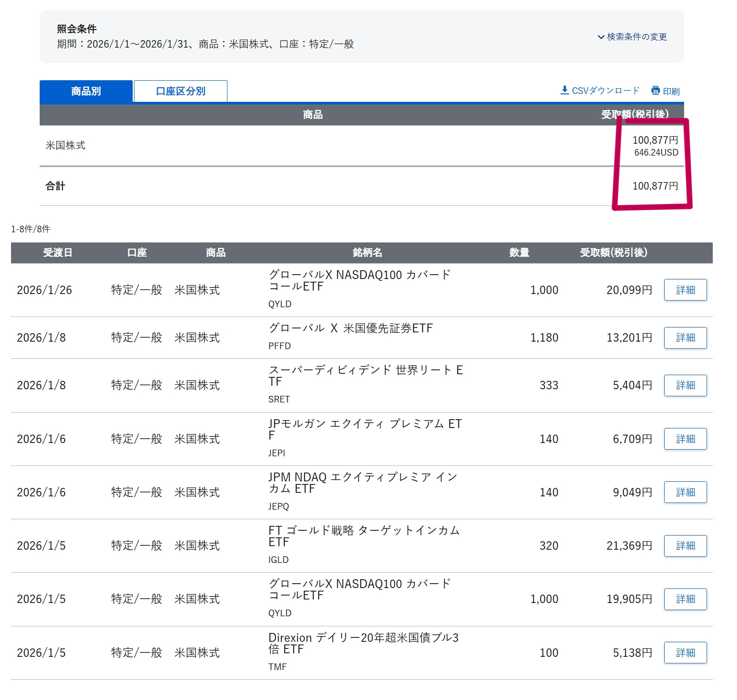View 詳細 for the TMF row
Viewport: 737px width, 700px height.
click(685, 653)
